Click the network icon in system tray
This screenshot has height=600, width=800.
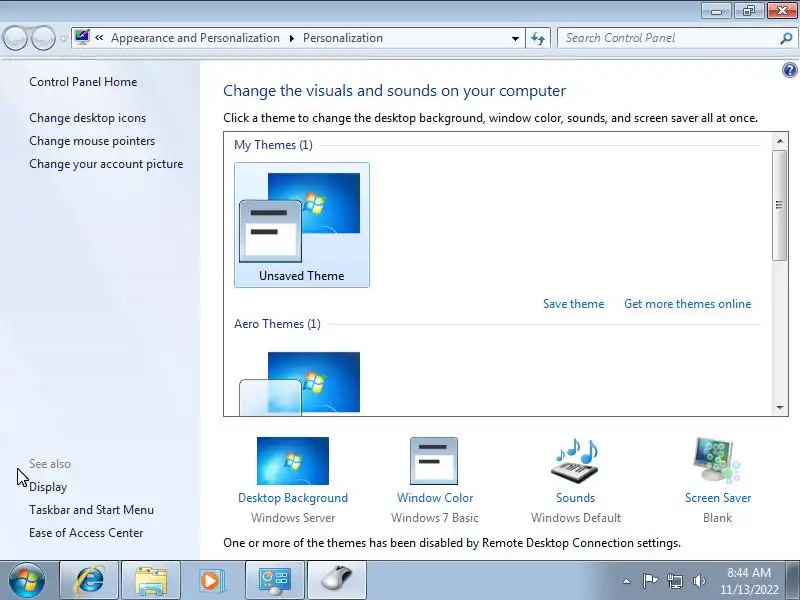click(x=675, y=581)
